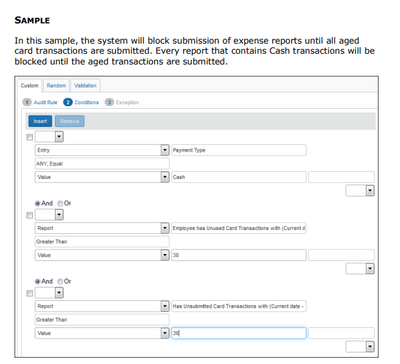Check the checkbox for the Unused Card Transactions condition
The width and height of the screenshot is (400, 364).
click(30, 215)
